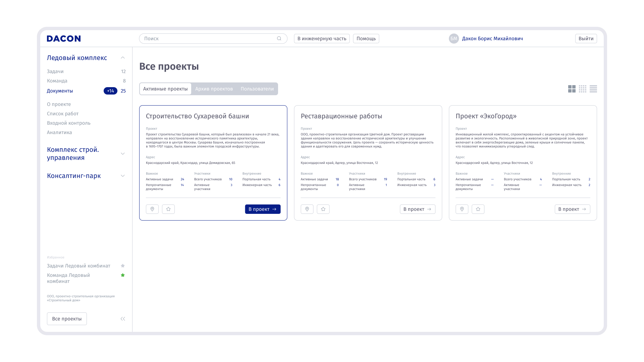Click search magnifier icon
This screenshot has height=362, width=644.
point(279,39)
